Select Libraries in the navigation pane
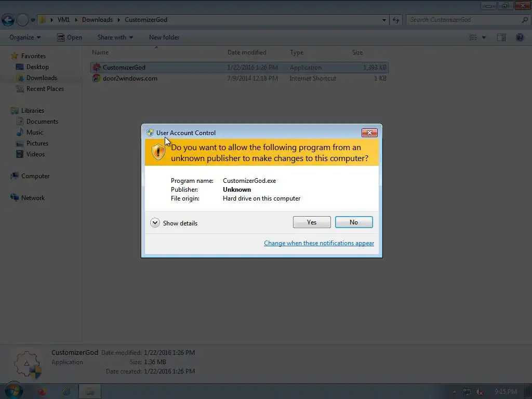 pyautogui.click(x=33, y=111)
